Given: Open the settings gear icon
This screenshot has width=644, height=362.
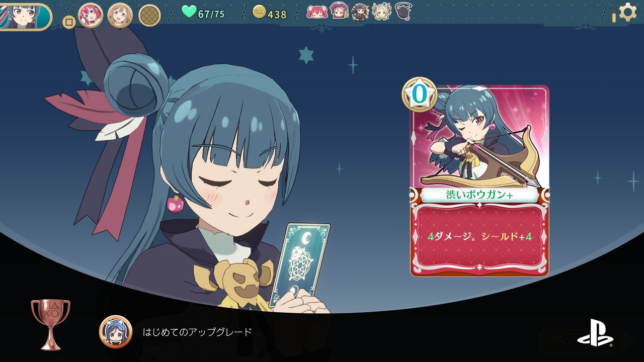Looking at the screenshot, I should point(627,12).
